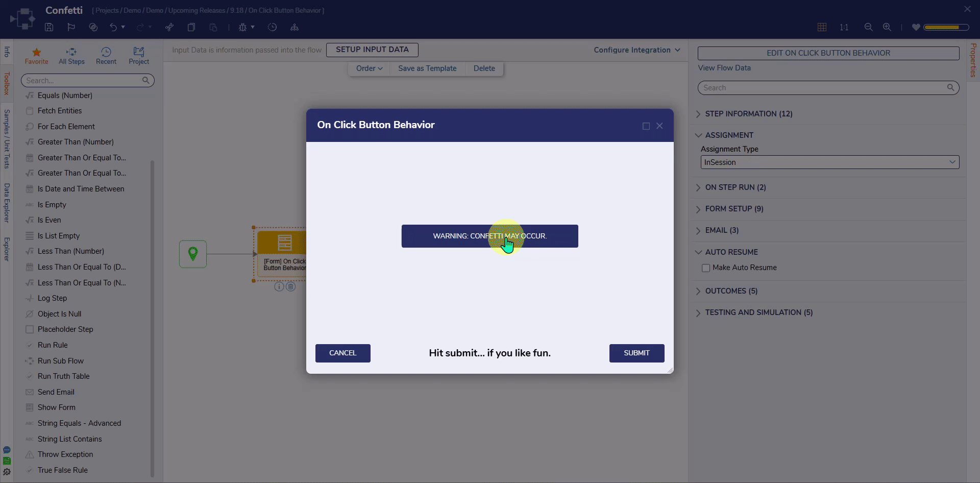Switch to the Recent tab

point(106,56)
